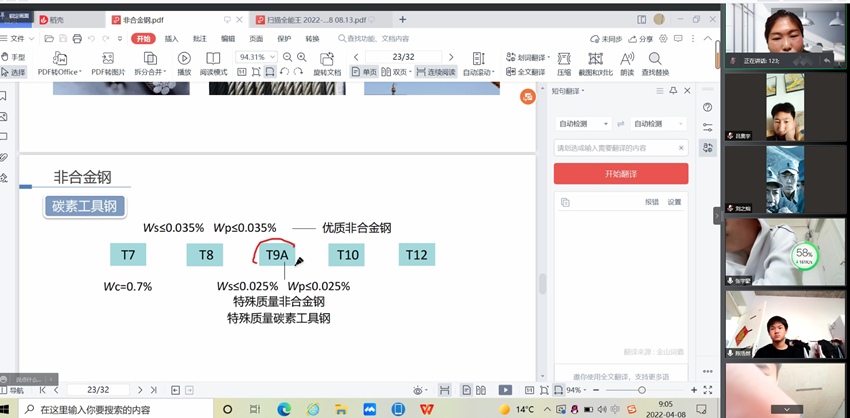Screen dimensions: 850x418
Task: Click the 设置 link in translation panel
Action: click(674, 201)
